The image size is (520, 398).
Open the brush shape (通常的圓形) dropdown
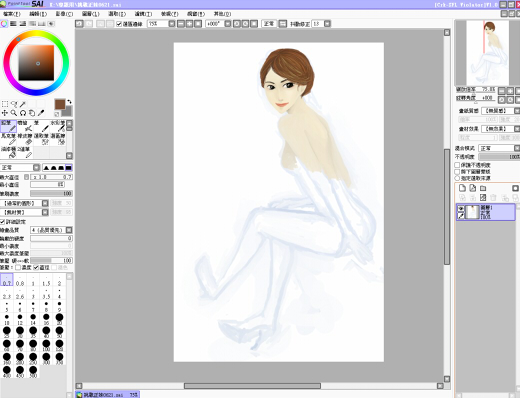tap(45, 203)
